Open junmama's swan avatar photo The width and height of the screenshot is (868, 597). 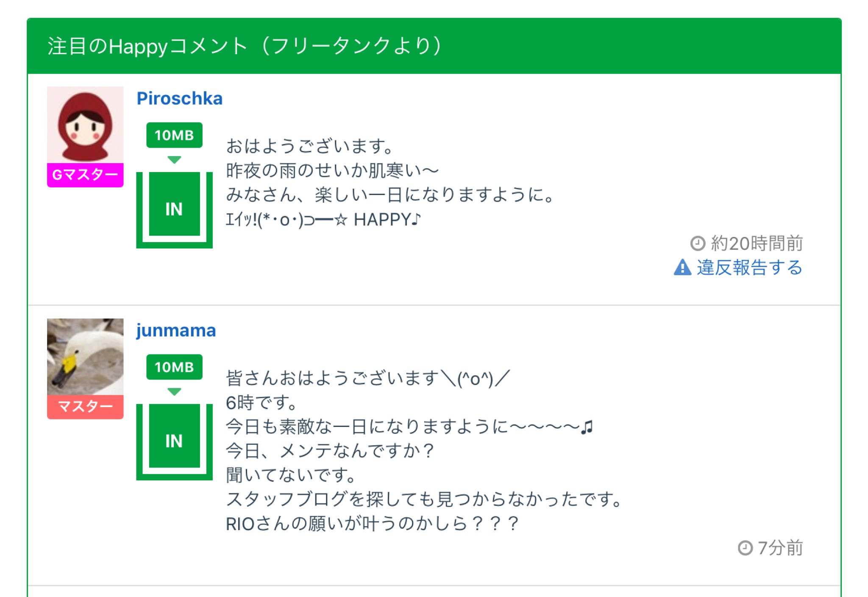[x=85, y=357]
